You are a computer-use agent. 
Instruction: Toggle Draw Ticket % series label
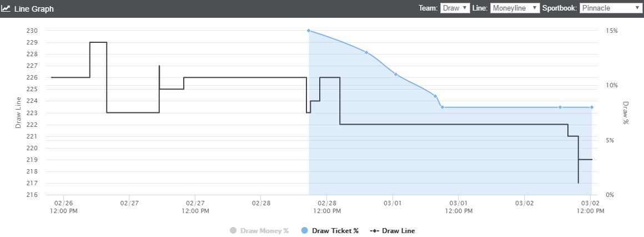(335, 230)
